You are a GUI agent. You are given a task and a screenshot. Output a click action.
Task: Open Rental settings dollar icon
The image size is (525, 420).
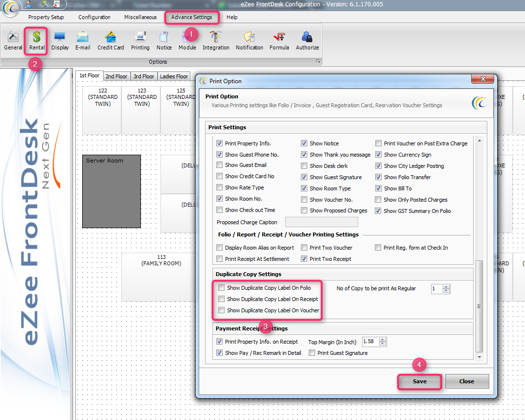[x=37, y=41]
